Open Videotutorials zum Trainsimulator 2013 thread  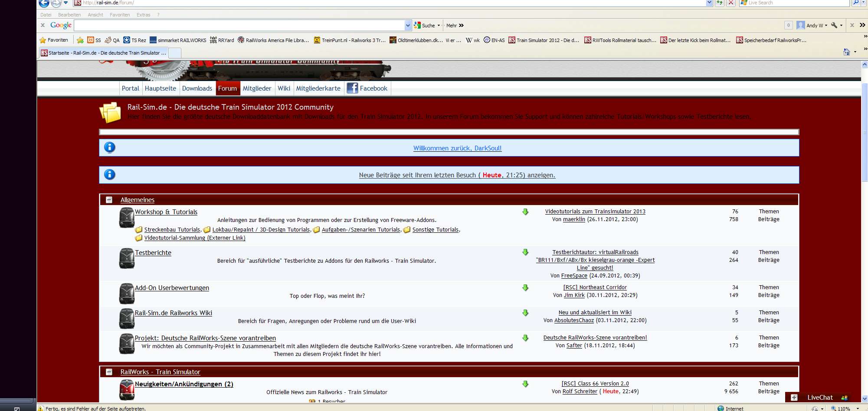[x=595, y=212]
